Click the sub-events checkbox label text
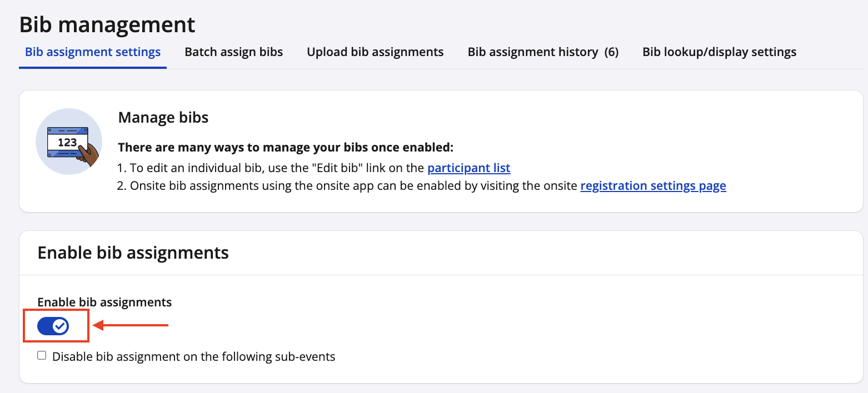This screenshot has width=868, height=393. point(193,356)
